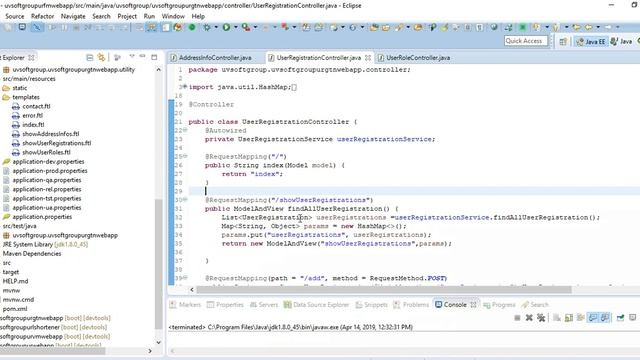Select the templates folder

point(26,97)
